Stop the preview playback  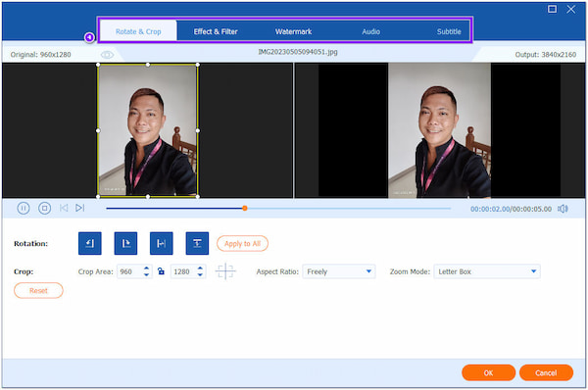(x=45, y=208)
